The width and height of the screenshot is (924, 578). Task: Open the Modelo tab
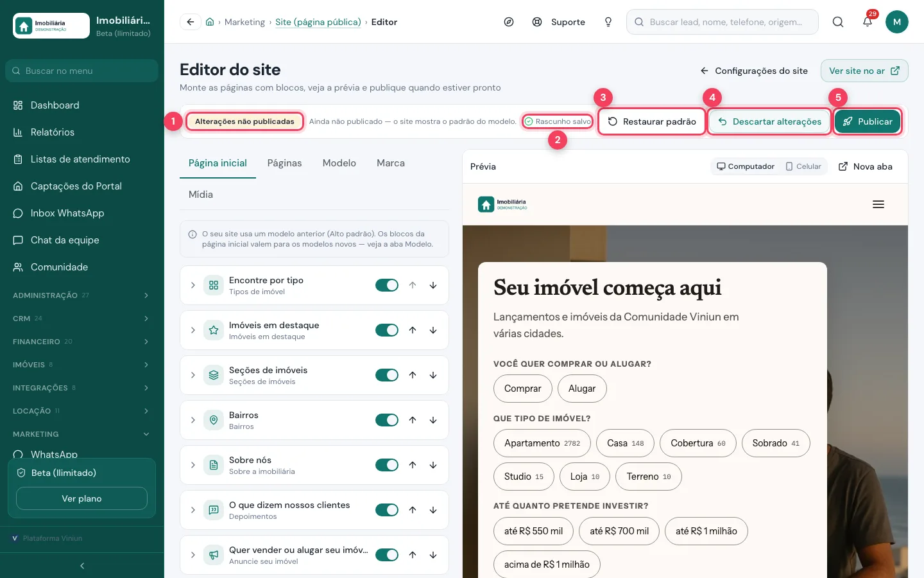point(339,163)
